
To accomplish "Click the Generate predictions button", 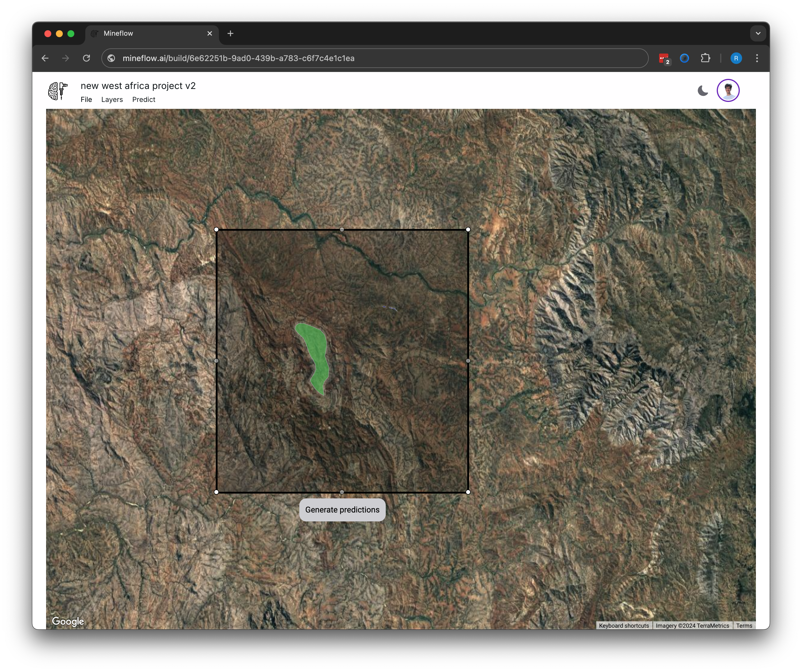I will [342, 510].
